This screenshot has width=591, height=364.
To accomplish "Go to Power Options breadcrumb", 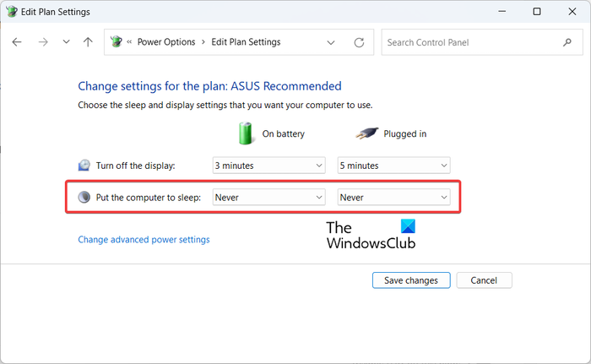I will 165,42.
